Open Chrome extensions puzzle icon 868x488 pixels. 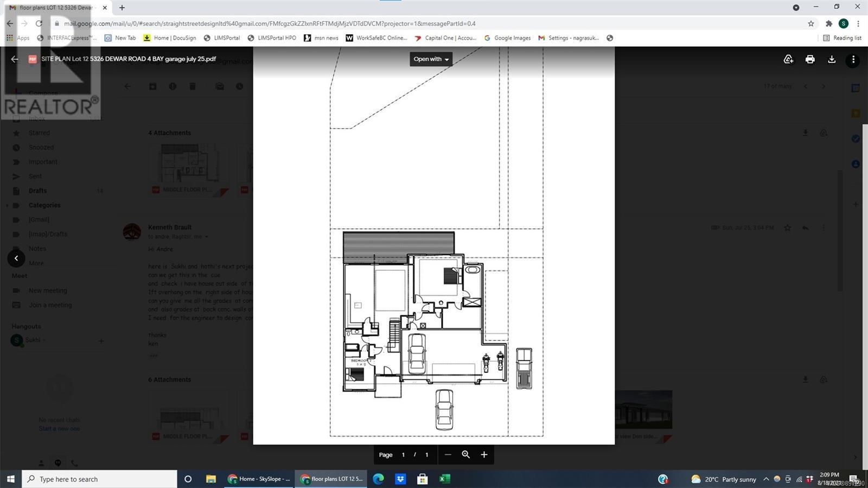(x=828, y=23)
